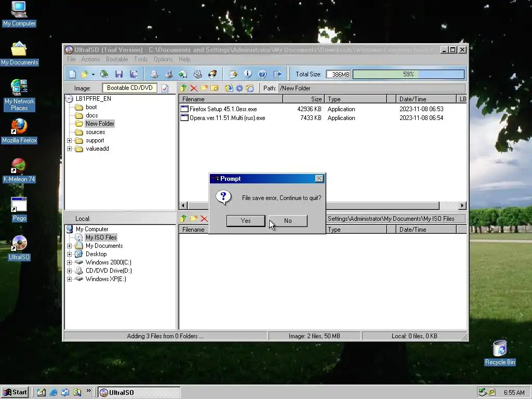Open the dropdown arrow beside Open icon
This screenshot has width=532, height=399.
[x=93, y=74]
